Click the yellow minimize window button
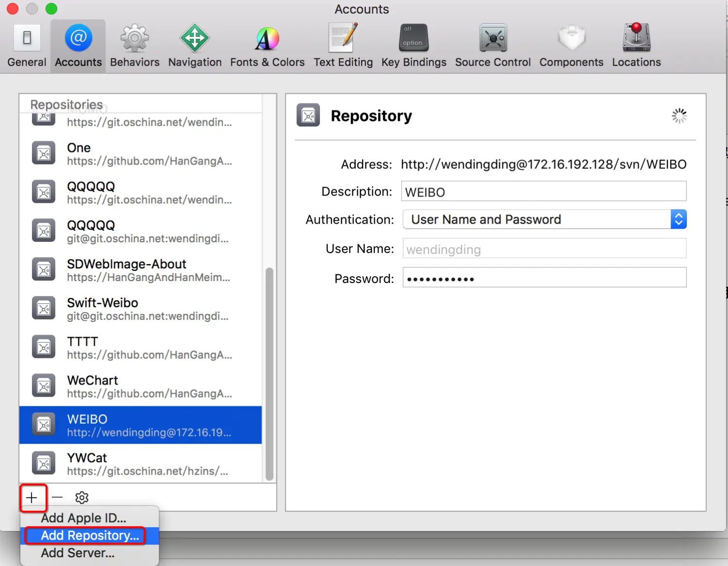This screenshot has width=728, height=566. pos(32,9)
